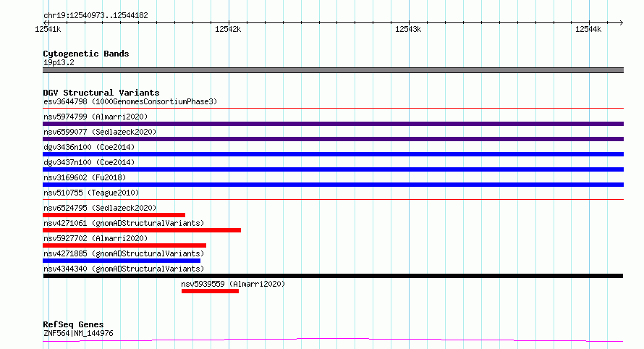Click the nsv4271061 (gnomADStructuralVariants) label

(124, 223)
